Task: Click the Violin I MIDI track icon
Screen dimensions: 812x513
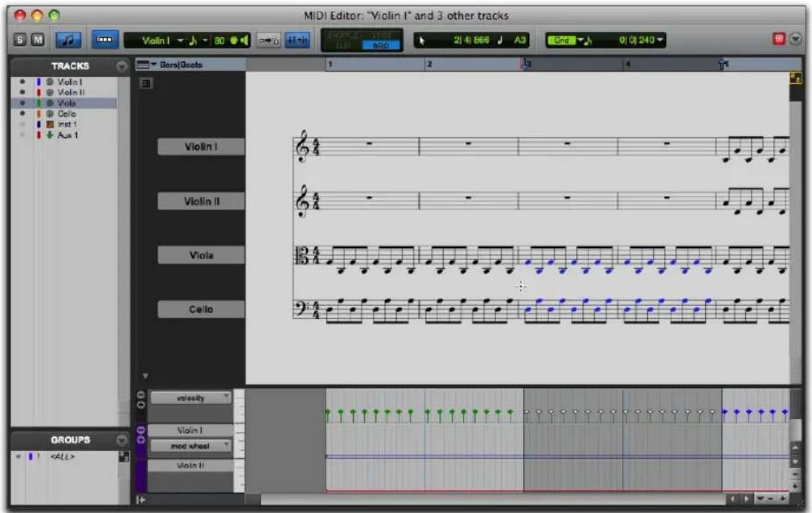Action: [50, 81]
